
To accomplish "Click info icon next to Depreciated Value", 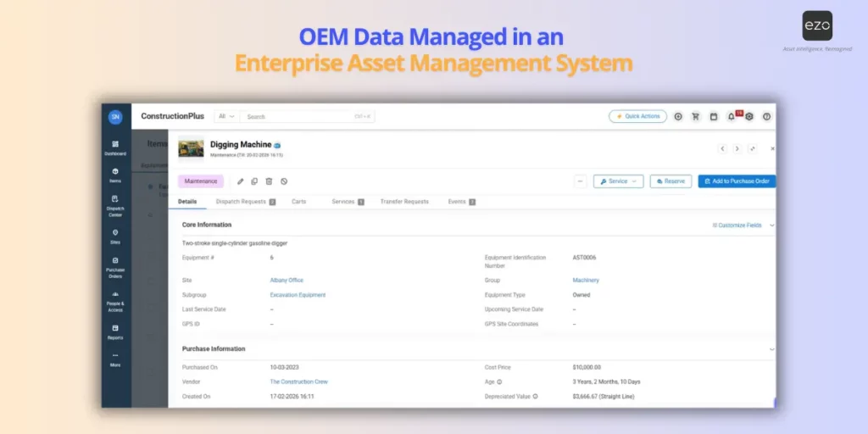I will coord(536,397).
